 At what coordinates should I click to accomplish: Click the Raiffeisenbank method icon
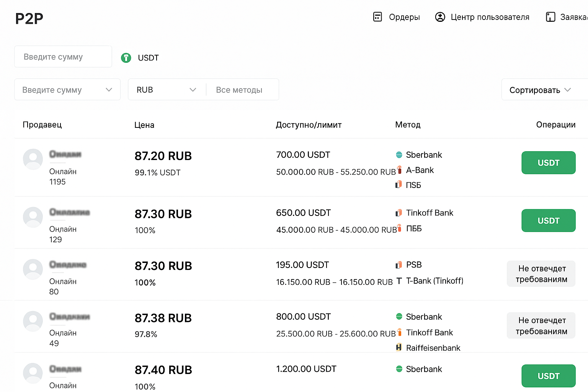[x=399, y=348]
